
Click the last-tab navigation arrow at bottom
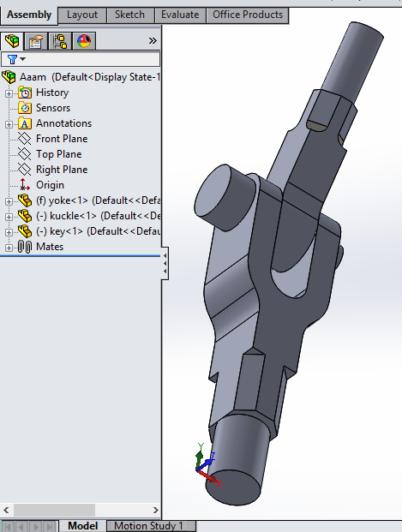(50, 527)
